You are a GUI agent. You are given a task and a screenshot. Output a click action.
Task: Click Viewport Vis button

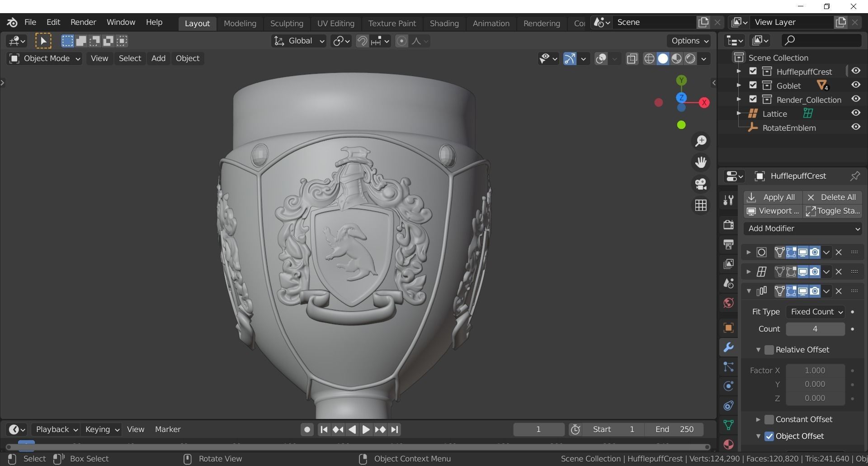tap(773, 211)
